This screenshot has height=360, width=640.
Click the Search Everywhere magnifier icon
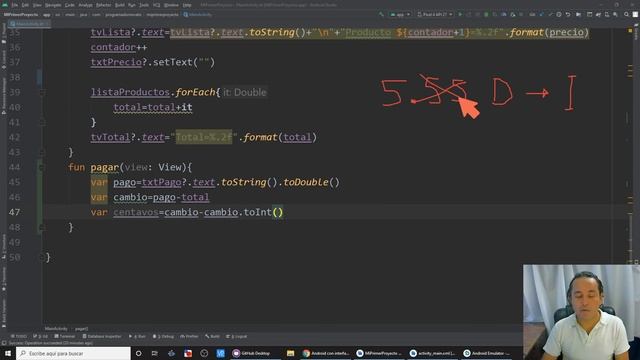pos(626,15)
